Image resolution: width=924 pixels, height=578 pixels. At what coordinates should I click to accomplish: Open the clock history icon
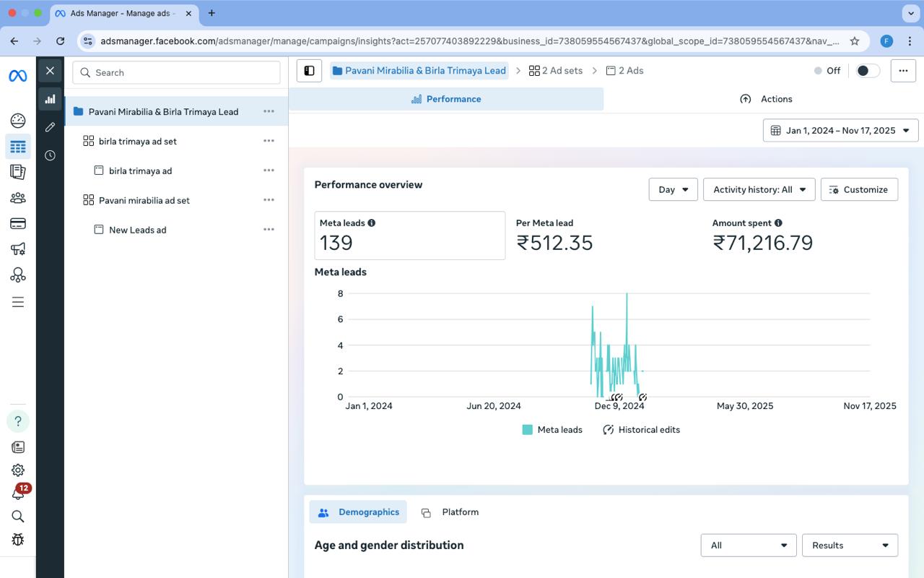[50, 155]
